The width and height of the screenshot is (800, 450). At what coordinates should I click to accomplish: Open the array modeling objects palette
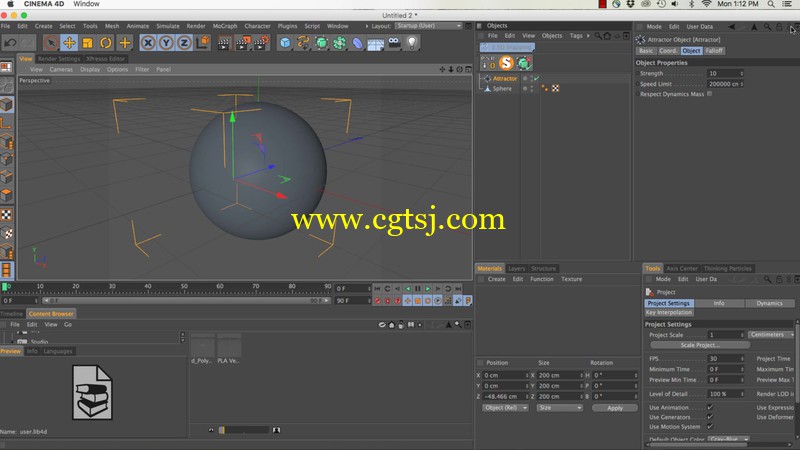pos(339,43)
